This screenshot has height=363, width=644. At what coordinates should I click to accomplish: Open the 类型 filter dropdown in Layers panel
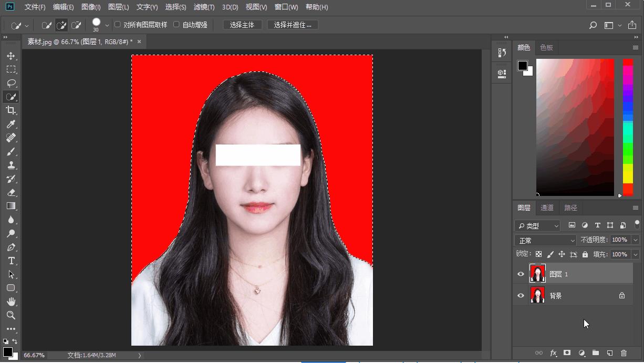coord(537,225)
